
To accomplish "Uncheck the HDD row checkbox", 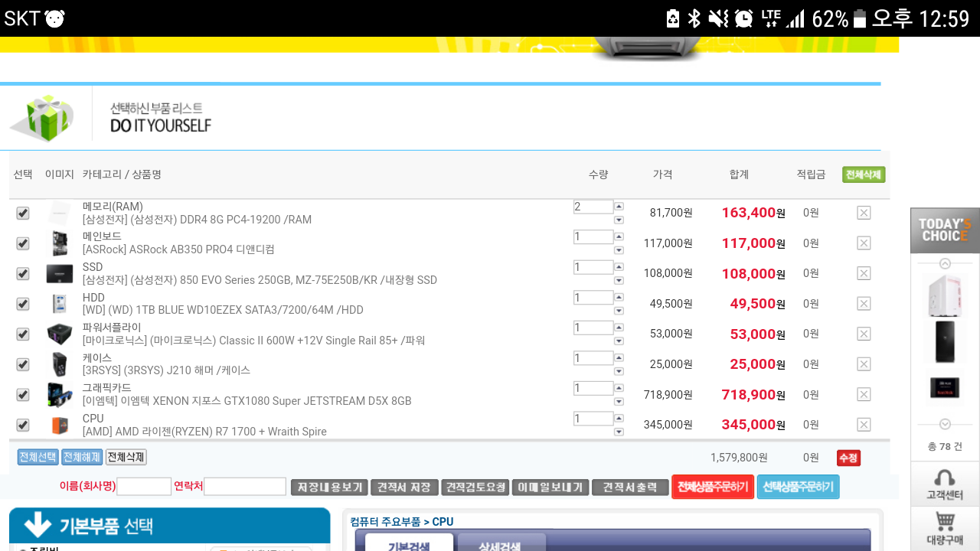I will pyautogui.click(x=23, y=304).
